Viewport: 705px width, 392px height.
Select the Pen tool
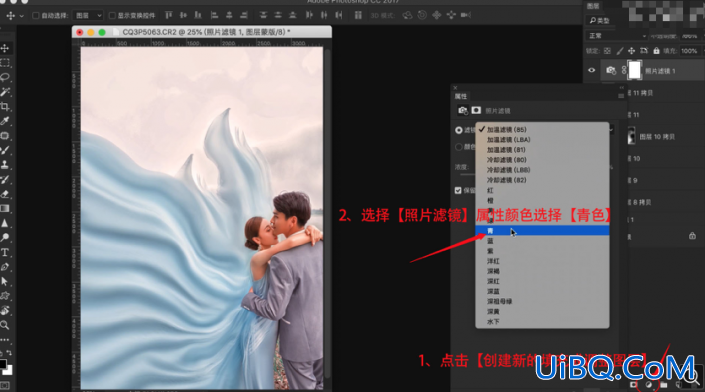5,267
